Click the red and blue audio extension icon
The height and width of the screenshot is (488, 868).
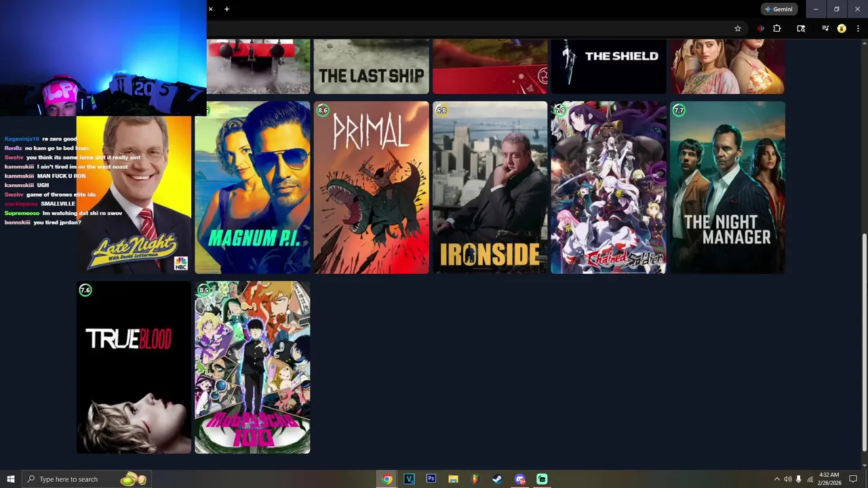coord(760,28)
